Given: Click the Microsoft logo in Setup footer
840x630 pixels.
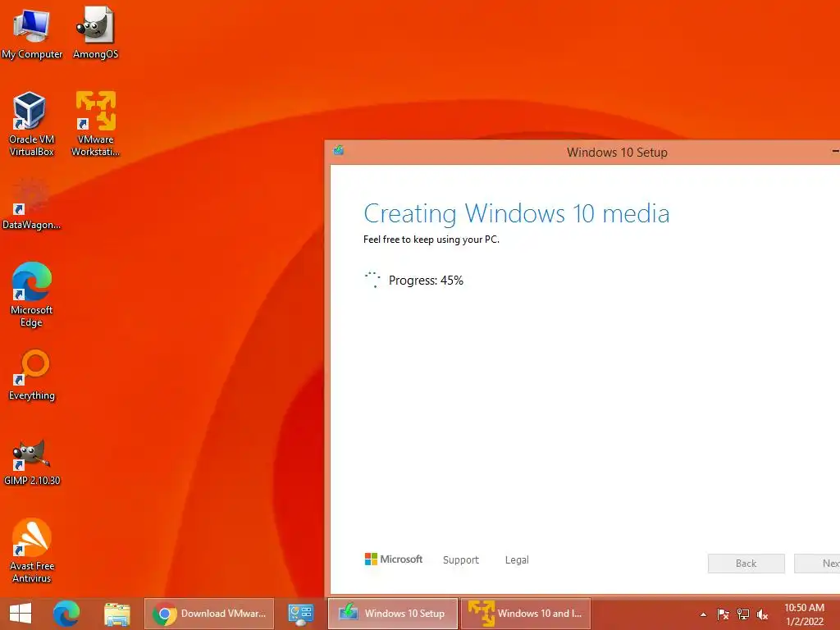Looking at the screenshot, I should point(394,559).
